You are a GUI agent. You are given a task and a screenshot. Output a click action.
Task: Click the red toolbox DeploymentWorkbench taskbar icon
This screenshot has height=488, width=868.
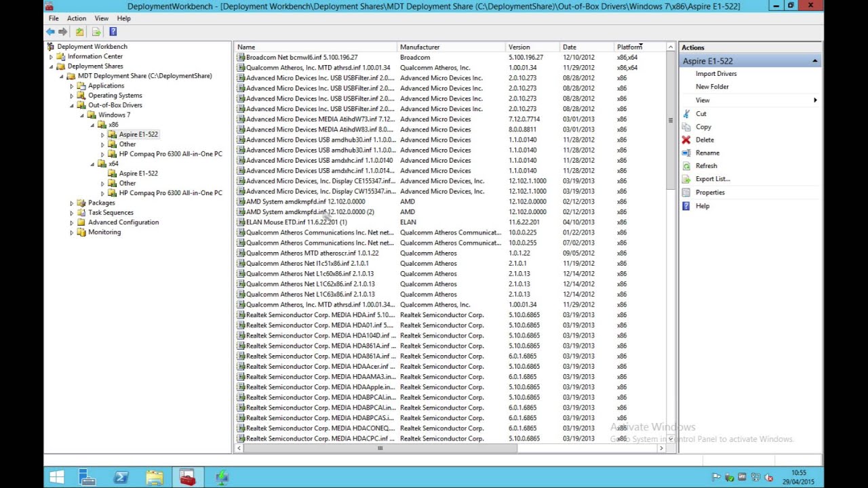point(188,478)
